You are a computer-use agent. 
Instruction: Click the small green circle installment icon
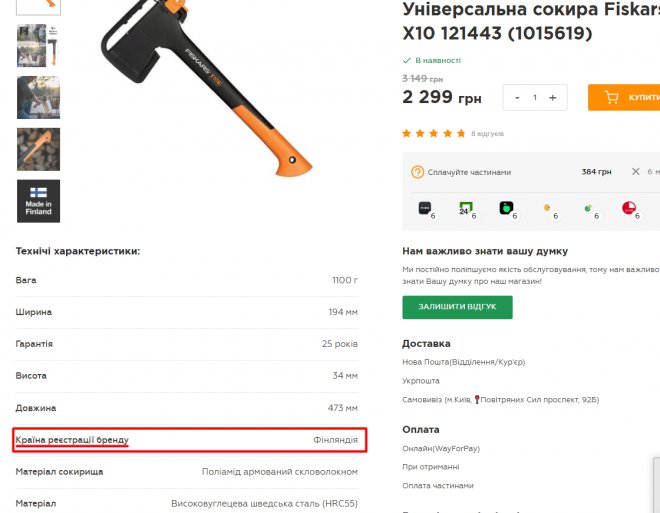(588, 210)
